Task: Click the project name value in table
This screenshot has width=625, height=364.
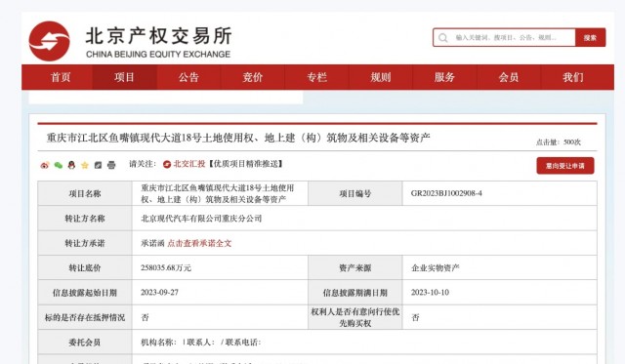Action: point(217,193)
